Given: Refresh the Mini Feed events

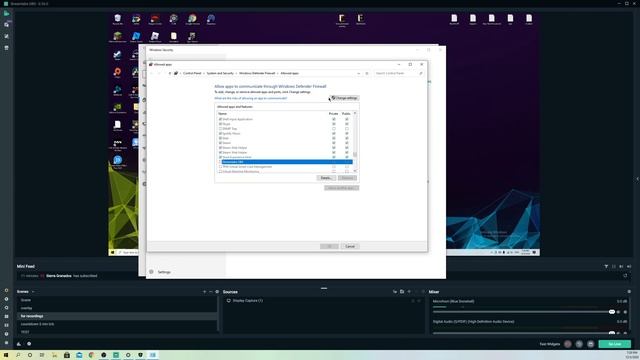Looking at the screenshot, I should 625,276.
